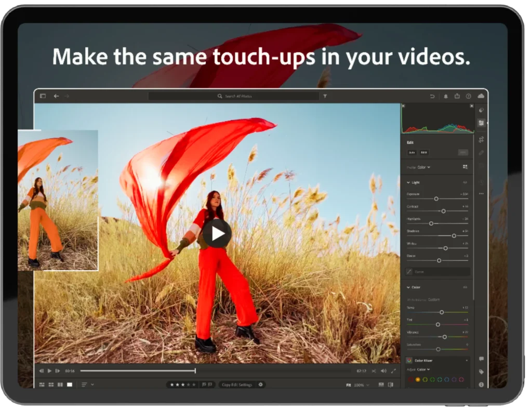Open the Adjust Color dropdown in Color Mixer
Image resolution: width=532 pixels, height=411 pixels.
click(423, 369)
